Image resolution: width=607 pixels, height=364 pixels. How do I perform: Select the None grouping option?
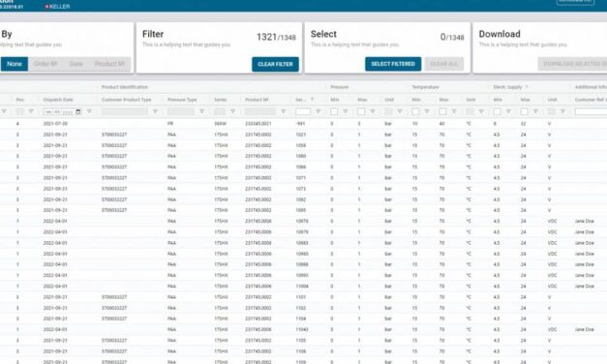[x=15, y=64]
